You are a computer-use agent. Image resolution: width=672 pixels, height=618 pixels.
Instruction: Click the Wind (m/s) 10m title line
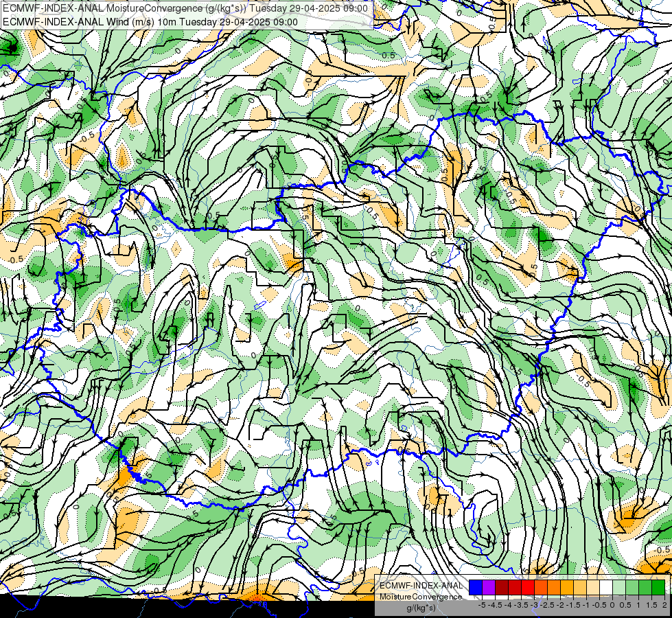click(150, 21)
